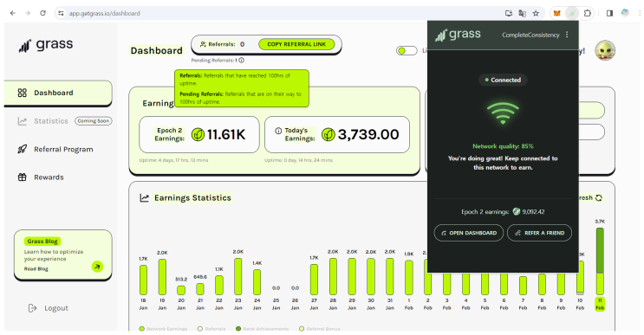Open the browser side panel icon
Image resolution: width=644 pixels, height=335 pixels.
[609, 13]
